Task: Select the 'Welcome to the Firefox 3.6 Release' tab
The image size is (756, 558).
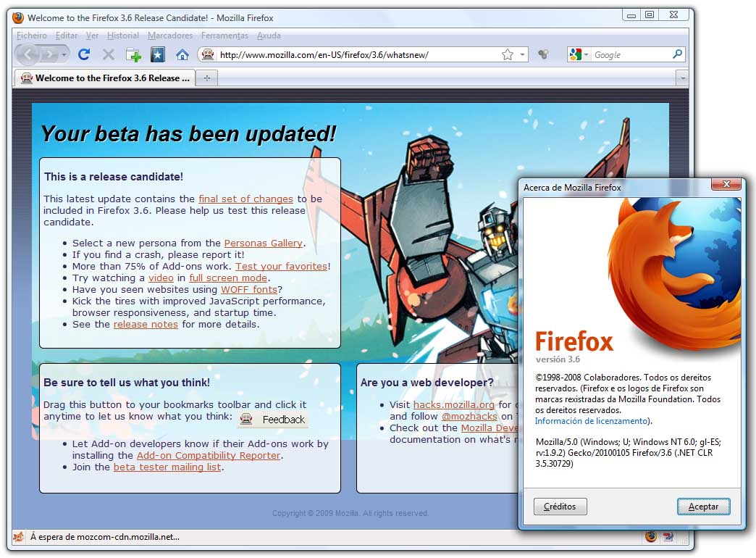Action: [x=104, y=78]
